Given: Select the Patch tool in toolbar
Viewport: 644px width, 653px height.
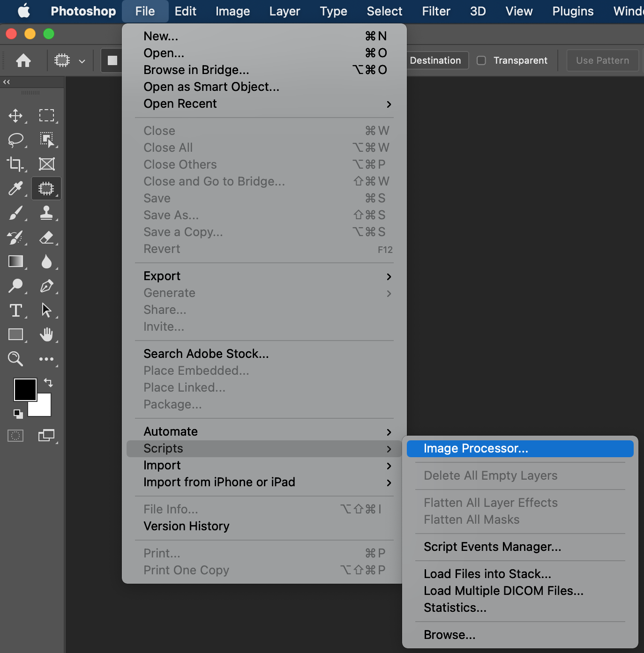Looking at the screenshot, I should tap(46, 188).
